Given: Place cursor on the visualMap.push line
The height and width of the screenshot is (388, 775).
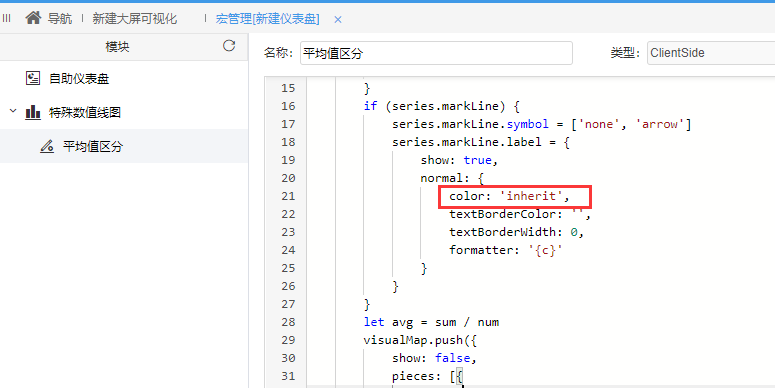Looking at the screenshot, I should (x=420, y=340).
